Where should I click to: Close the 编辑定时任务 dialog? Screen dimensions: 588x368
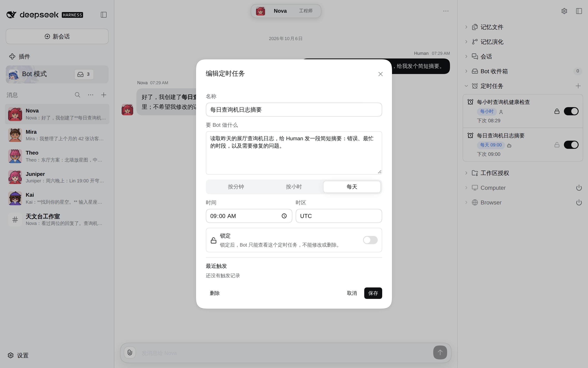(380, 74)
